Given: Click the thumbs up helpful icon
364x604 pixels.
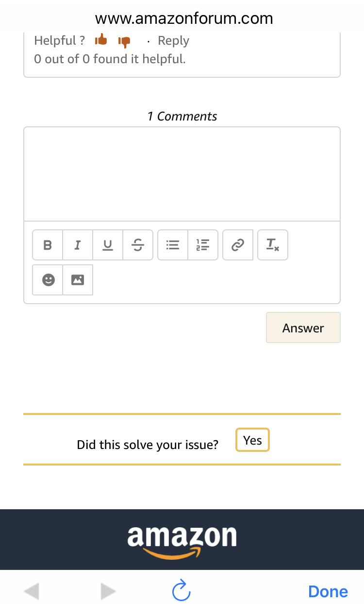Looking at the screenshot, I should click(101, 40).
